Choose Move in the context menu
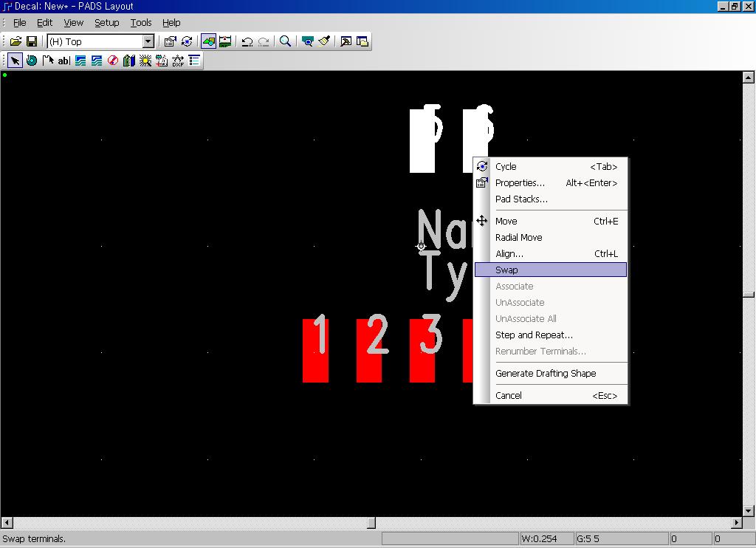The height and width of the screenshot is (548, 756). click(x=551, y=222)
